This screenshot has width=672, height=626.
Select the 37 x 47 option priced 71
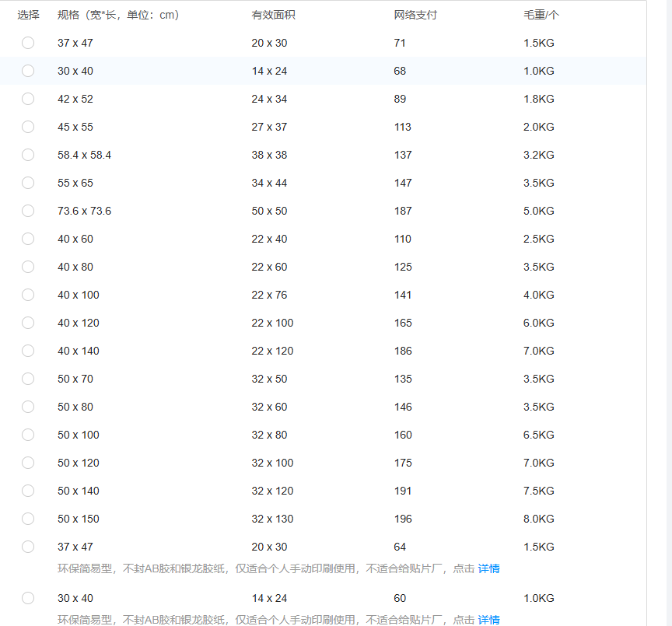[28, 43]
